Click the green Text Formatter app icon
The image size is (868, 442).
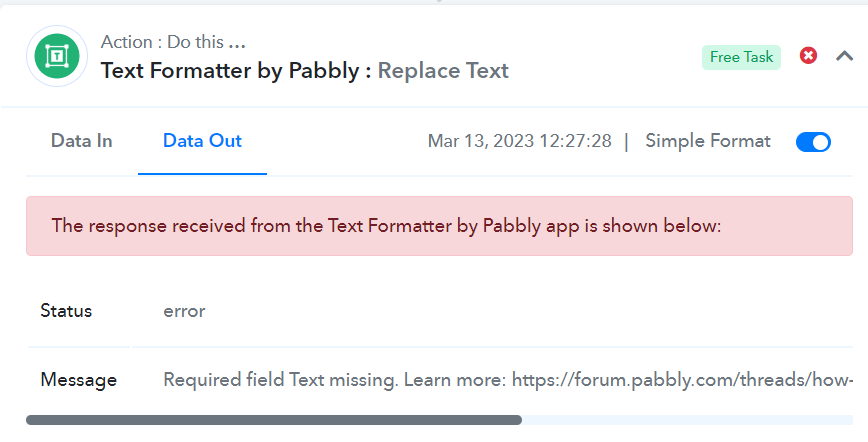(57, 56)
